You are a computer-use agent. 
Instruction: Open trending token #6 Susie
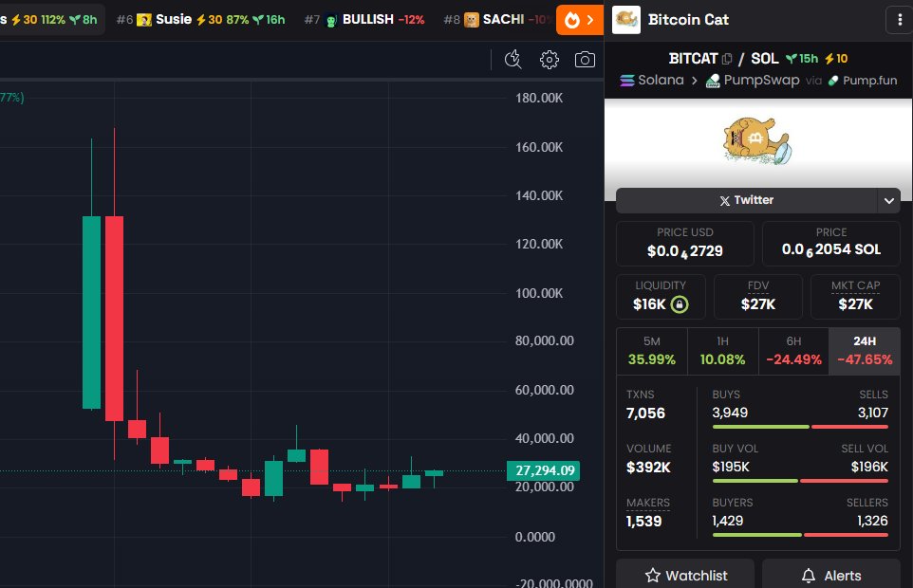pyautogui.click(x=201, y=20)
